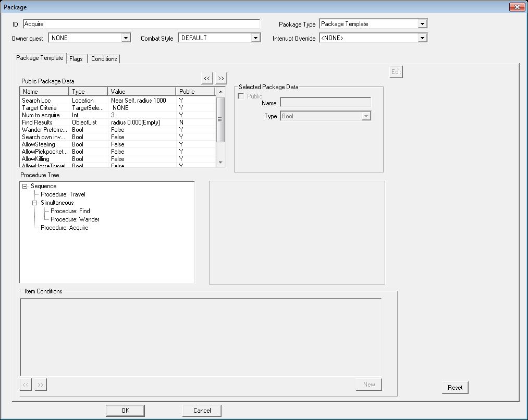Close the Package window

(x=517, y=7)
